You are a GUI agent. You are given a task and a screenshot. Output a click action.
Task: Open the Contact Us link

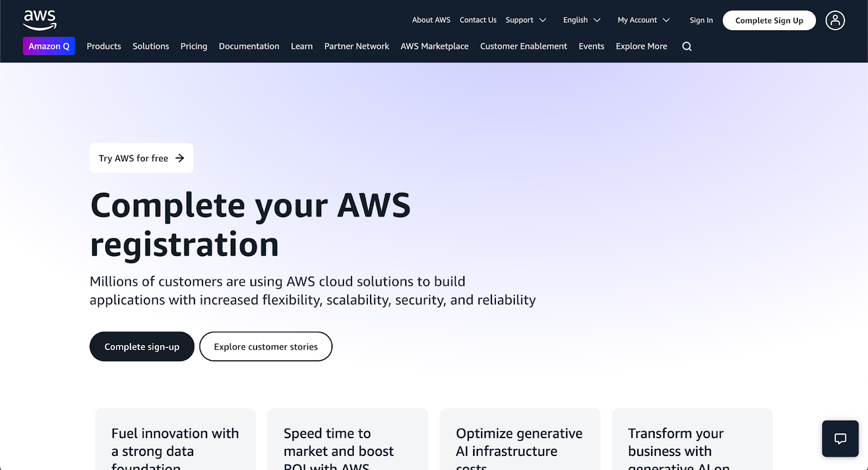478,20
